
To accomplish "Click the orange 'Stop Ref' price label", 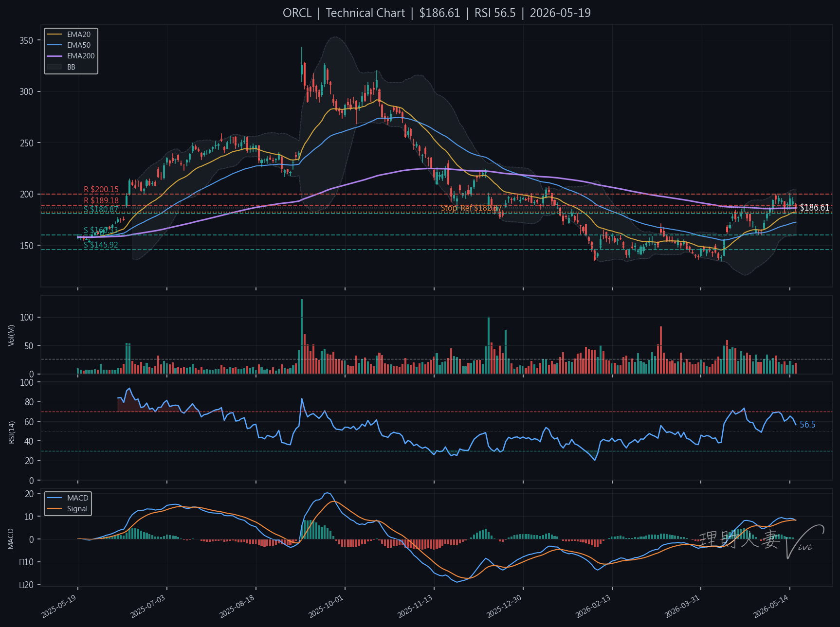I will click(471, 208).
